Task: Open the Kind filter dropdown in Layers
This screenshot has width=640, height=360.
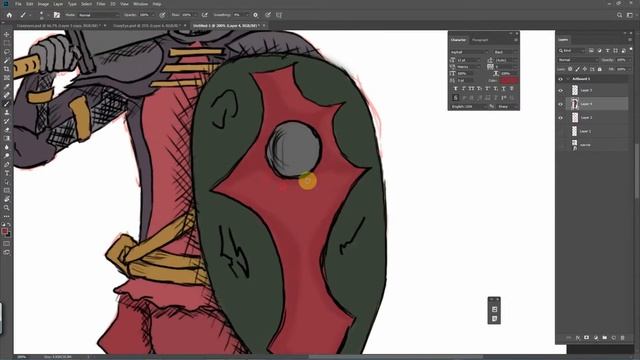Action: 572,51
